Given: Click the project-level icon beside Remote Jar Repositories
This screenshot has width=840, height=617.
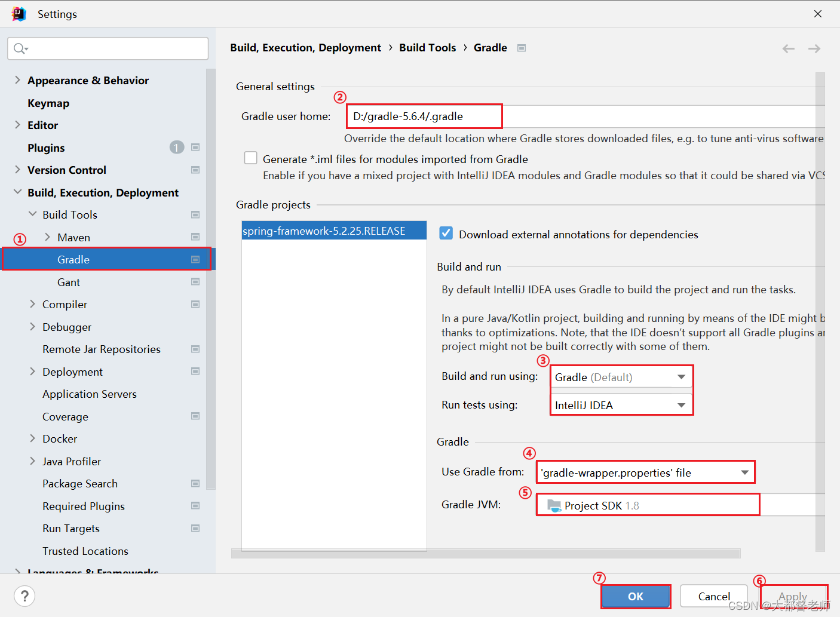Looking at the screenshot, I should tap(195, 349).
